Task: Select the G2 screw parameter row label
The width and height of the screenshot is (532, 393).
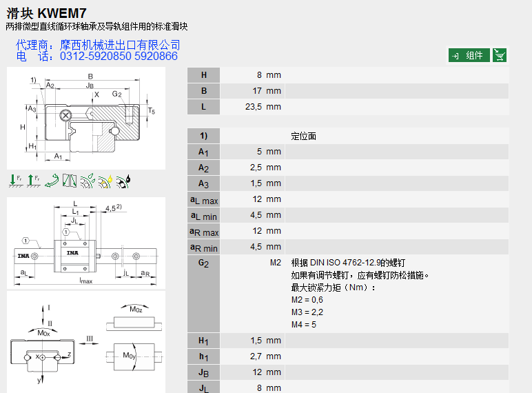Action: coord(203,263)
